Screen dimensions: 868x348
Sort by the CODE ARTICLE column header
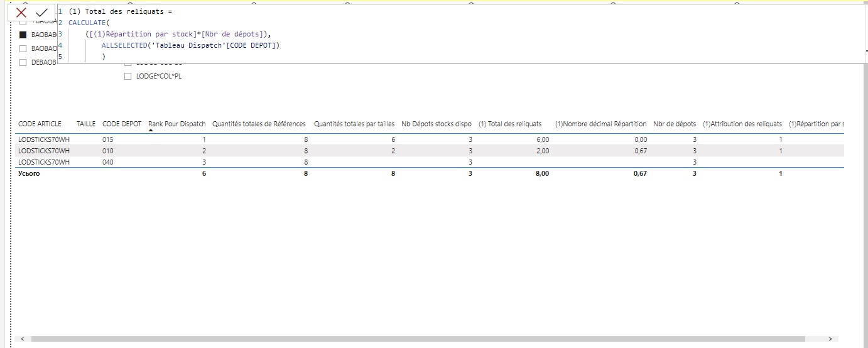click(40, 124)
